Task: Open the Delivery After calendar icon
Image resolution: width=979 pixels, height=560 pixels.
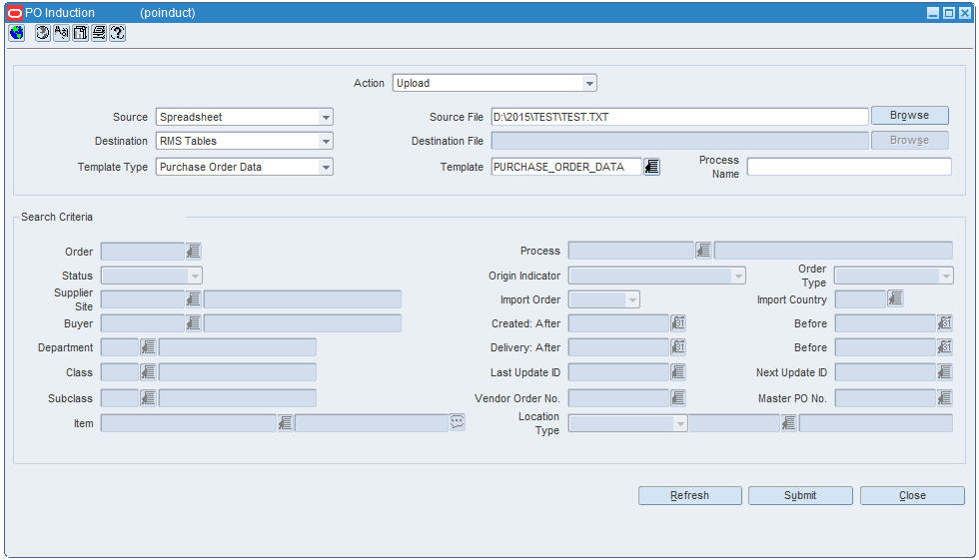Action: (678, 347)
